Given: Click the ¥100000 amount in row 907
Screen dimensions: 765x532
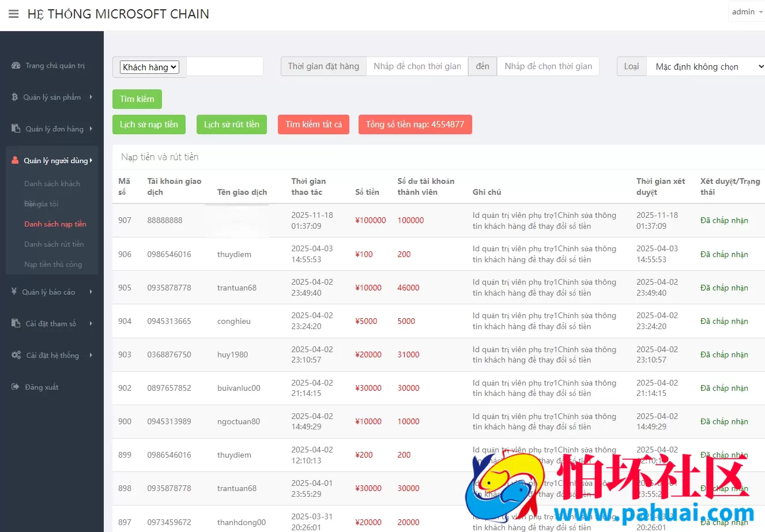Looking at the screenshot, I should click(x=371, y=220).
